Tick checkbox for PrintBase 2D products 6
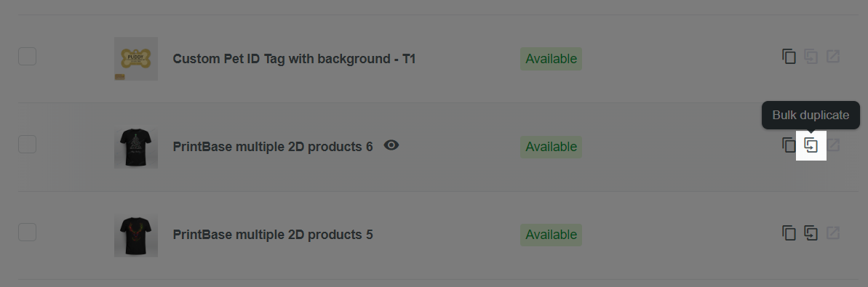The height and width of the screenshot is (287, 868). (27, 145)
